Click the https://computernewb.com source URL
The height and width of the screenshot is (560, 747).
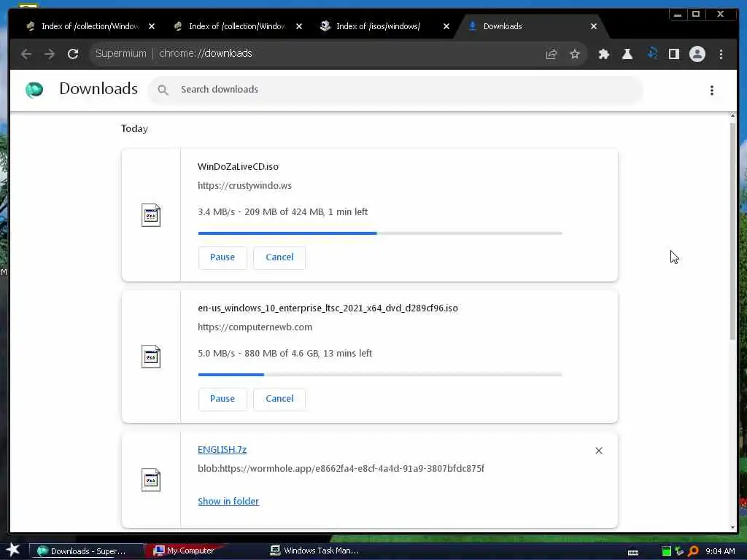click(255, 327)
